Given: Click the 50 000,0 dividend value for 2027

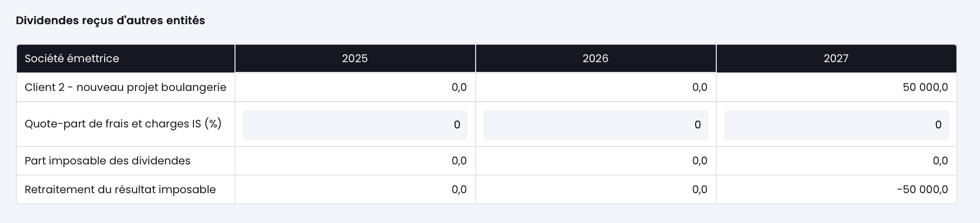Looking at the screenshot, I should (925, 87).
